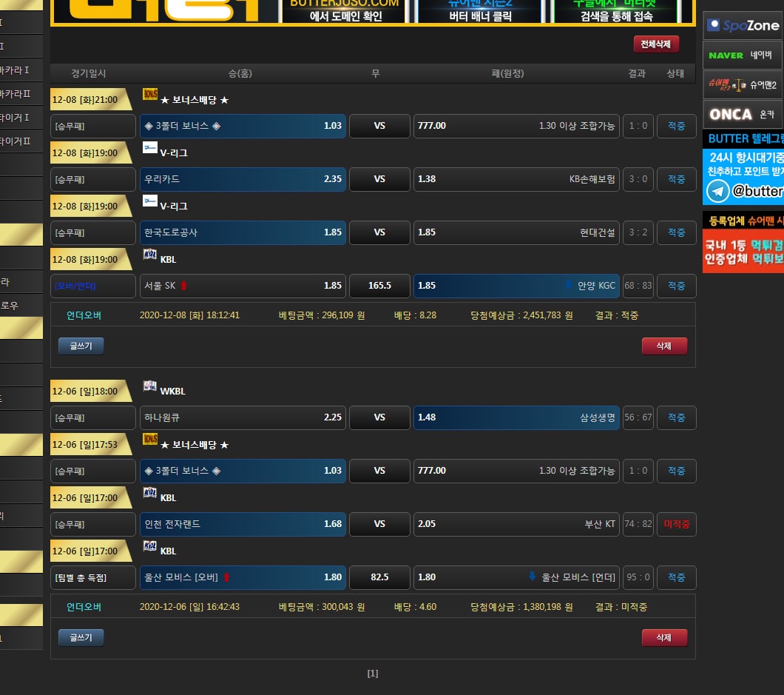Click the 슈어맨2 banner in right sidebar
This screenshot has width=784, height=695.
743,85
